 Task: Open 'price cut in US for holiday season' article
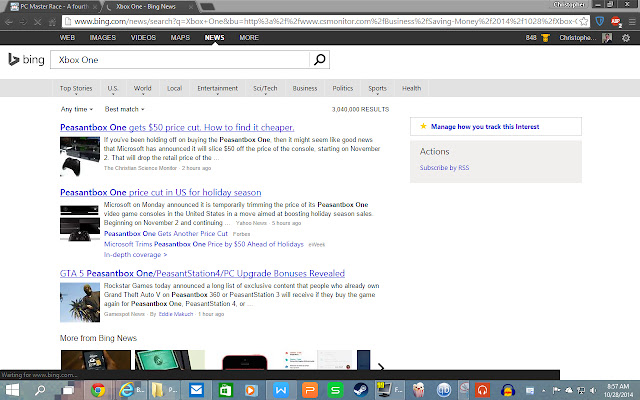point(160,192)
